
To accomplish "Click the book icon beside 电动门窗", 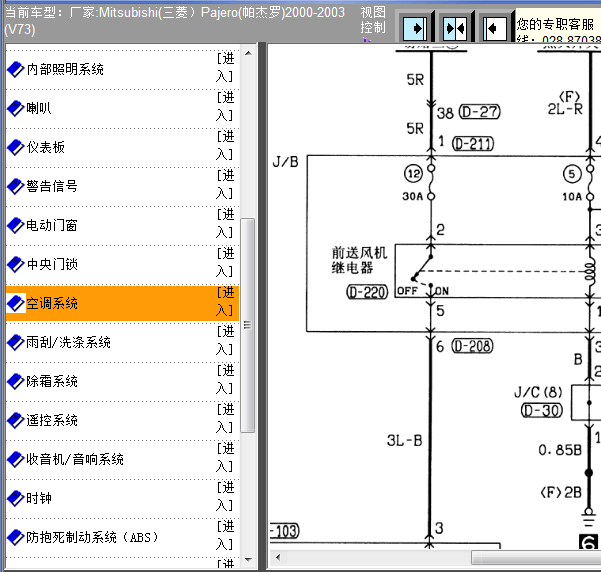I will click(x=15, y=225).
